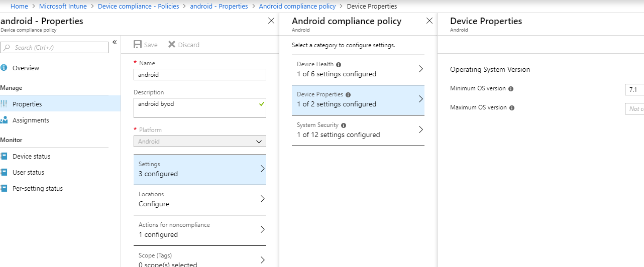Click the Discard X icon

click(172, 45)
